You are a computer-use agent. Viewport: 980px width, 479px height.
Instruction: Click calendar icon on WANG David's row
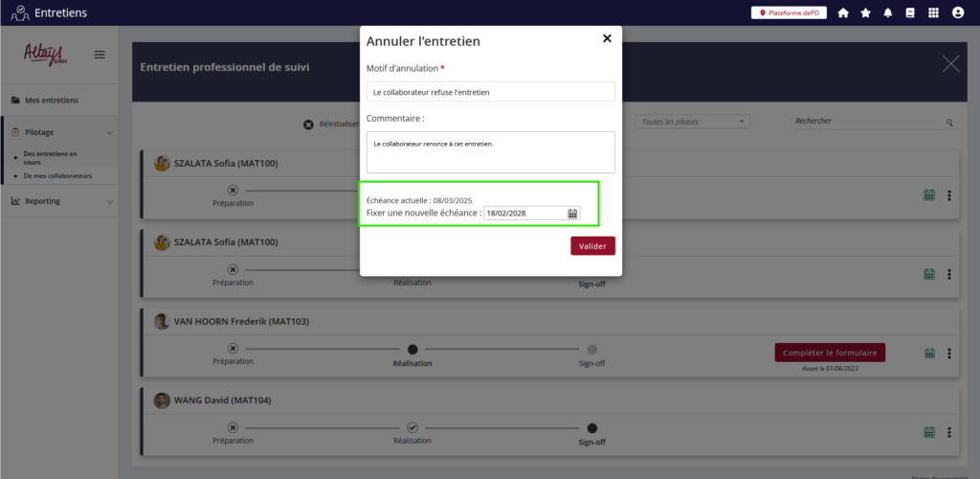(928, 432)
